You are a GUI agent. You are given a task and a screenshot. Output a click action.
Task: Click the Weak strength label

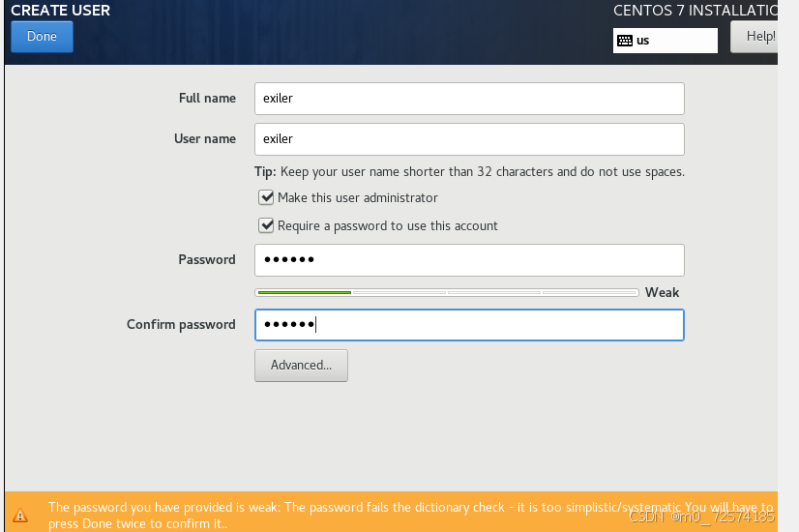[x=662, y=292]
